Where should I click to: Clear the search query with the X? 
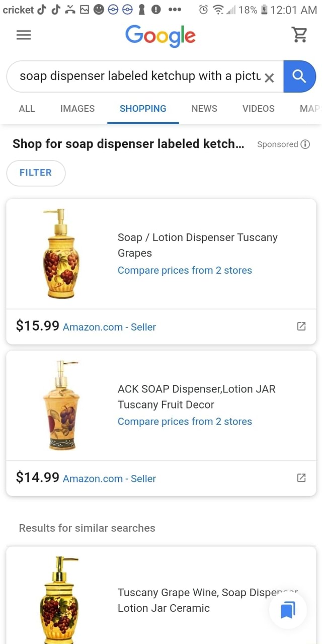click(x=269, y=77)
